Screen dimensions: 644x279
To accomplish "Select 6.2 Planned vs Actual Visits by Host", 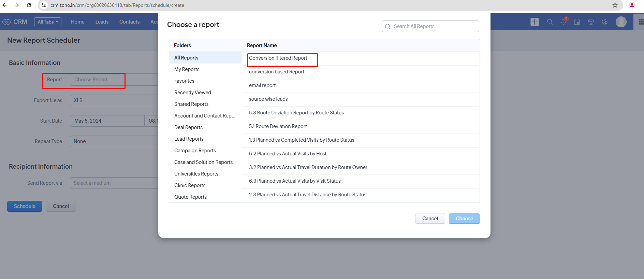I will pyautogui.click(x=361, y=154).
